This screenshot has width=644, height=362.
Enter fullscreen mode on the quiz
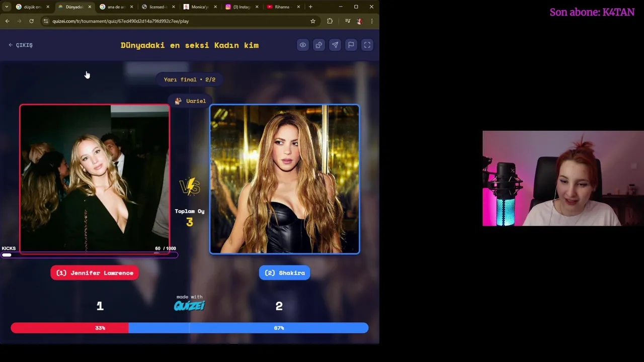click(x=367, y=45)
